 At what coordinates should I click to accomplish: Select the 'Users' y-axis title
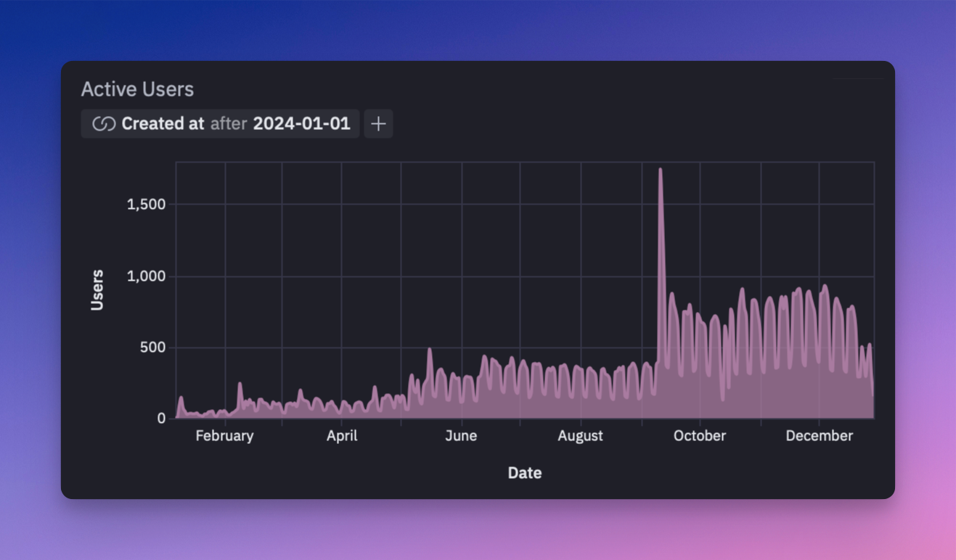pyautogui.click(x=97, y=289)
